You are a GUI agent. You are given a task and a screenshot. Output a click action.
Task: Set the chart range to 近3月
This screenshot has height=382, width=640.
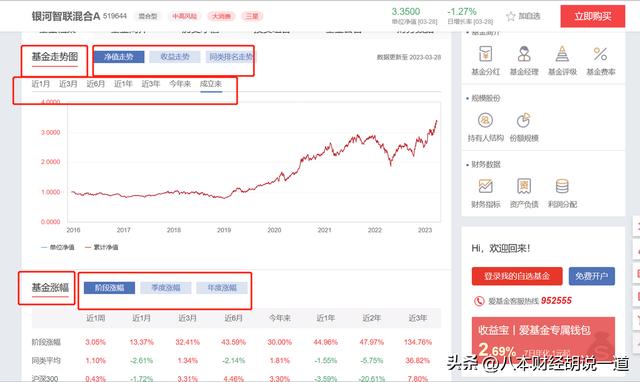68,84
